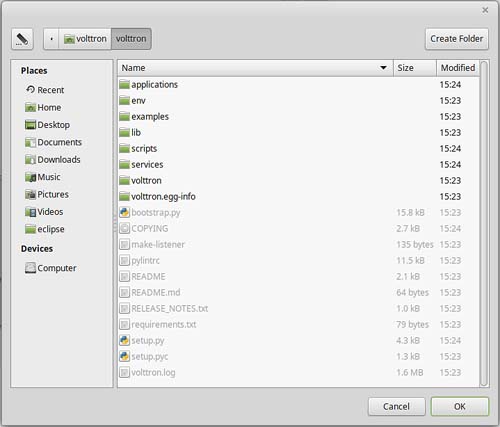Image resolution: width=500 pixels, height=427 pixels.
Task: Click the 1.6 MB size of volttron.log
Action: tap(410, 372)
